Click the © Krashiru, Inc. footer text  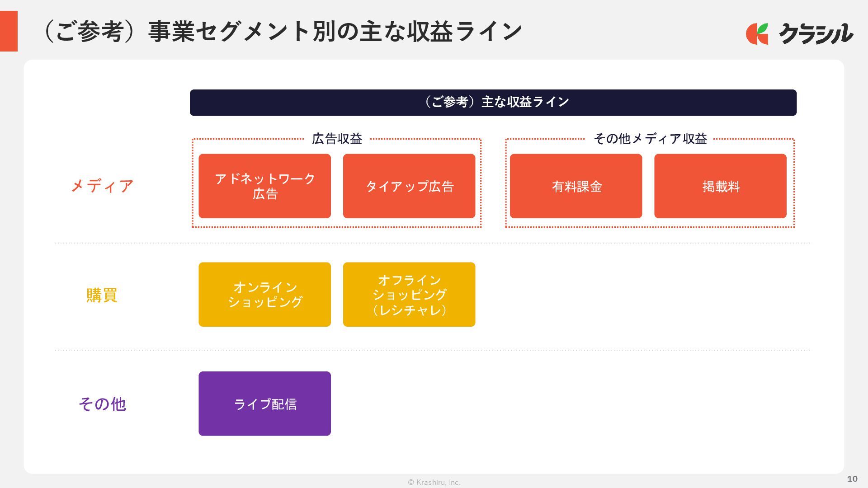pyautogui.click(x=434, y=482)
